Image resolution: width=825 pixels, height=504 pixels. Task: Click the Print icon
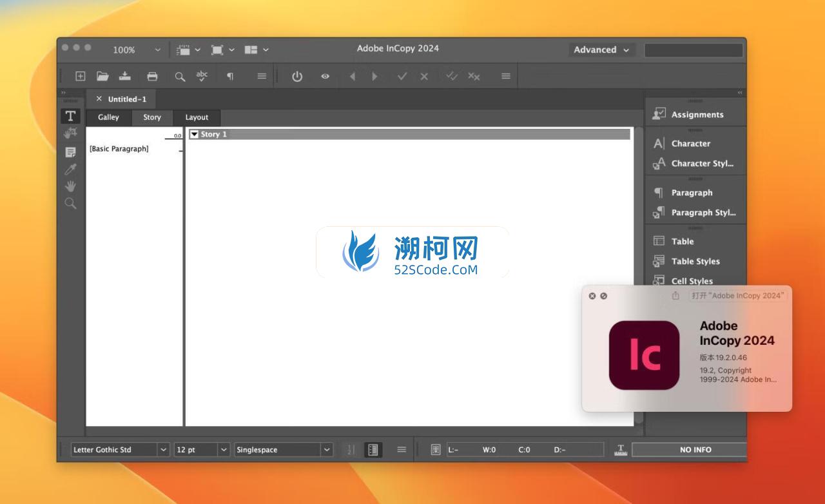[x=152, y=76]
